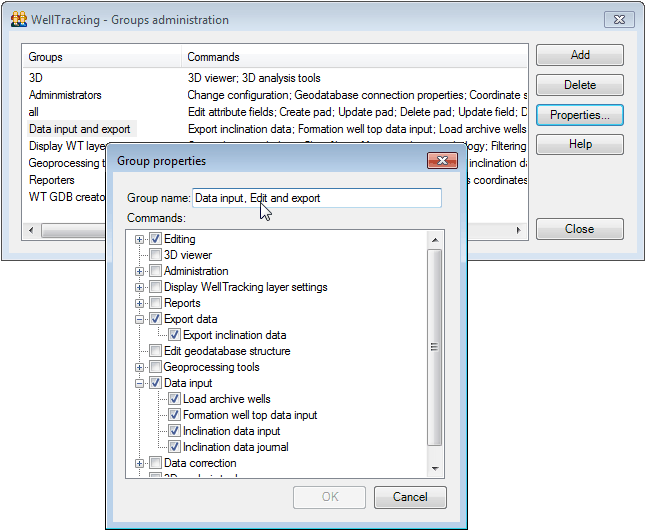This screenshot has width=647, height=532.
Task: Expand the Administration tree node
Action: [x=139, y=272]
